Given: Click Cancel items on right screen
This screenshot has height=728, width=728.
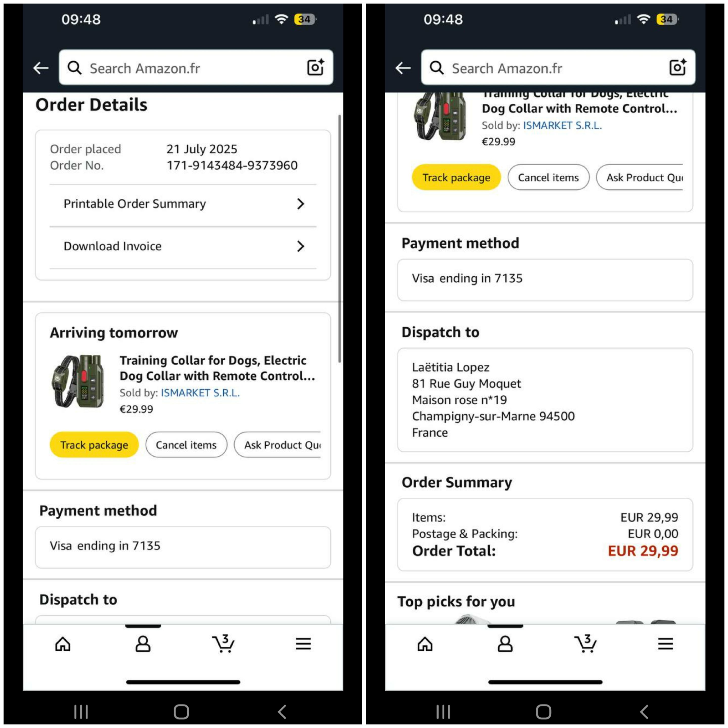Looking at the screenshot, I should click(548, 177).
